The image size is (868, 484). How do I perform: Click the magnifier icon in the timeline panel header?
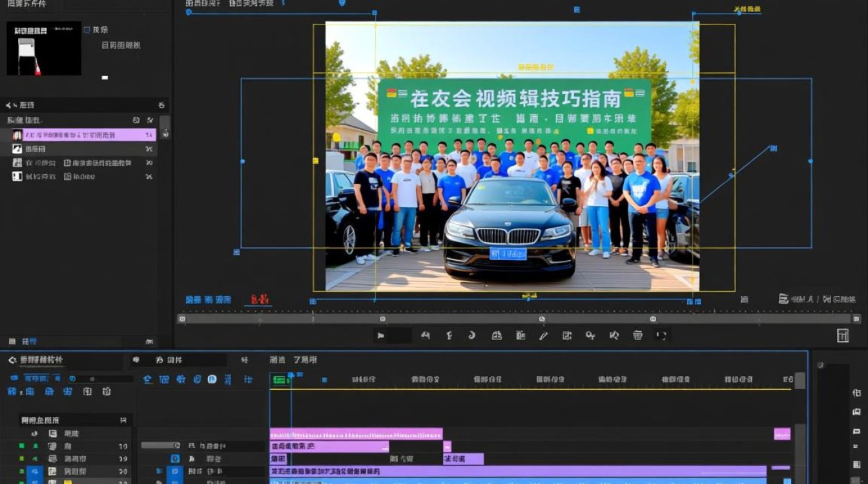pyautogui.click(x=12, y=360)
